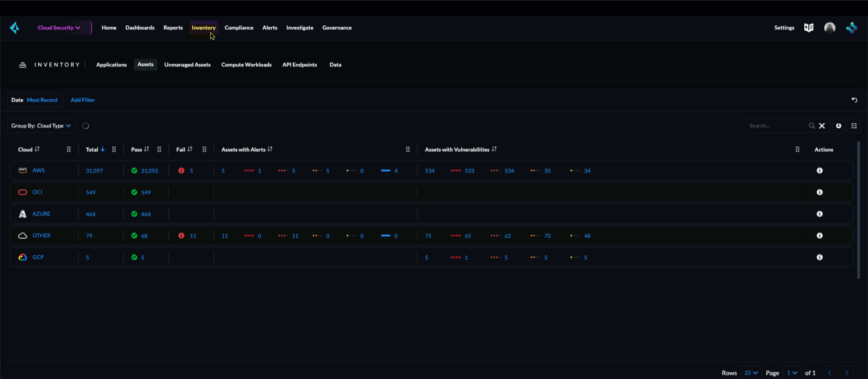Sort by the Cloud column
The width and height of the screenshot is (868, 379).
[37, 149]
